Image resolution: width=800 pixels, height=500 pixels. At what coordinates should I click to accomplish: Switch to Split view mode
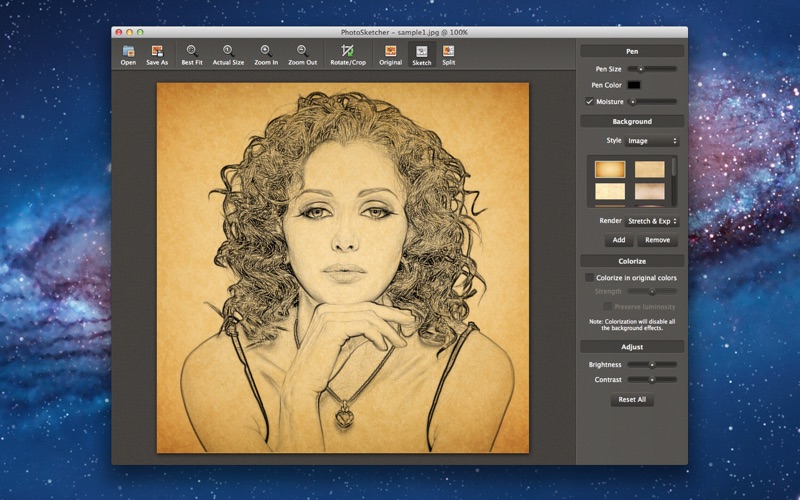pos(448,51)
